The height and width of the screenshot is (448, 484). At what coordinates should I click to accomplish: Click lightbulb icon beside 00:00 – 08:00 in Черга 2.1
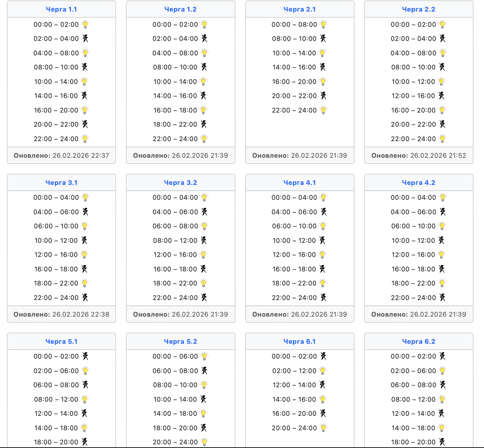(x=323, y=25)
